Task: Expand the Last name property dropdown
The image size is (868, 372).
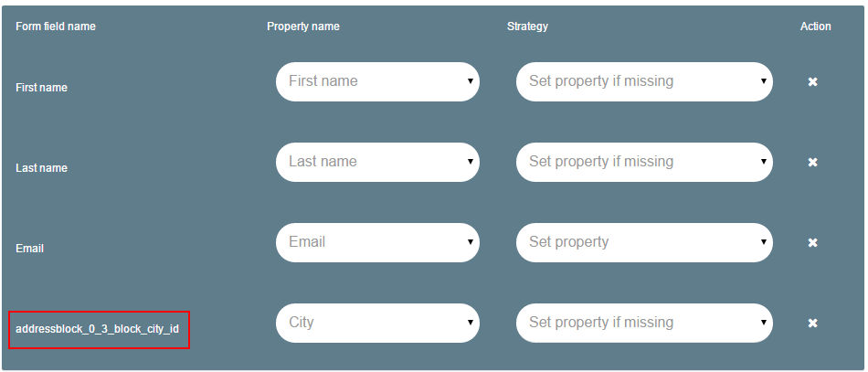Action: coord(377,162)
